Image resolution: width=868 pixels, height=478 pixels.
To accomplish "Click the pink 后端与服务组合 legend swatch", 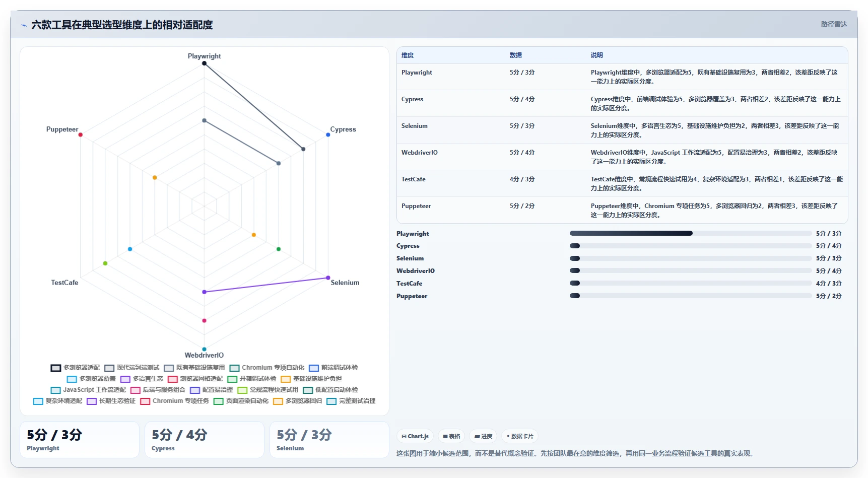I will click(x=135, y=390).
